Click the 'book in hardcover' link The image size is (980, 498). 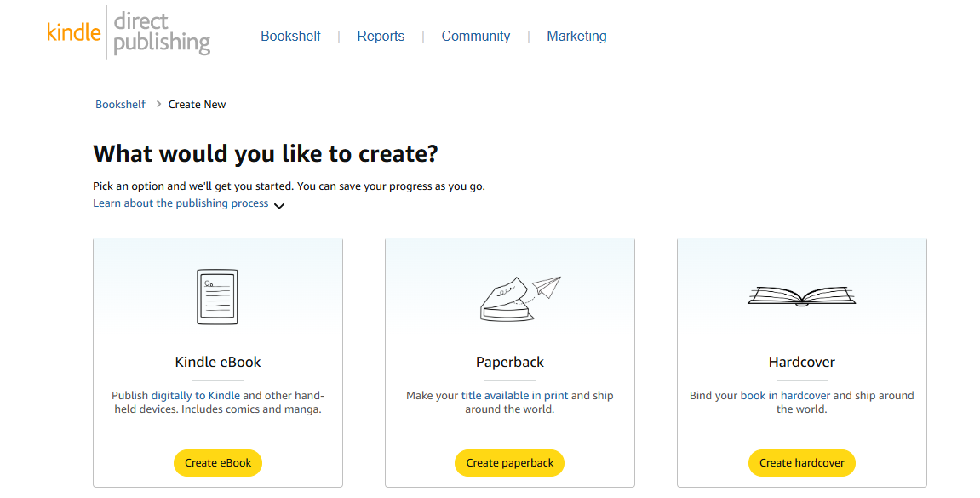(x=783, y=395)
